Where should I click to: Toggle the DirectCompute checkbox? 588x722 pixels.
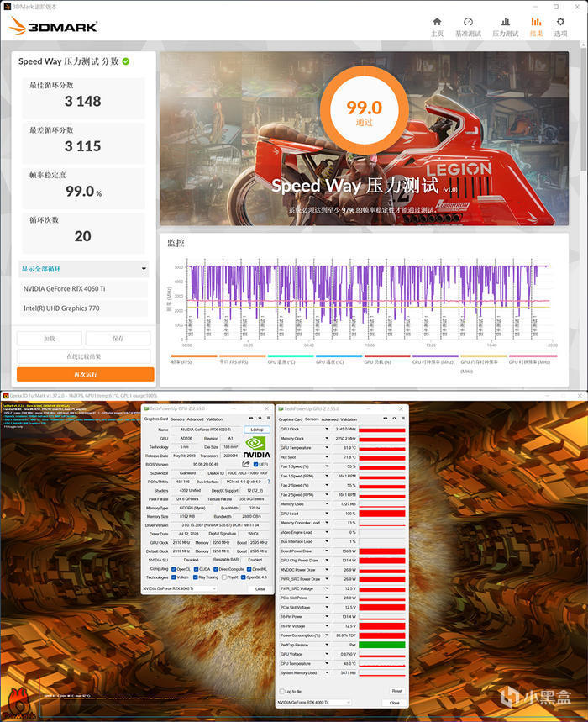pos(216,569)
